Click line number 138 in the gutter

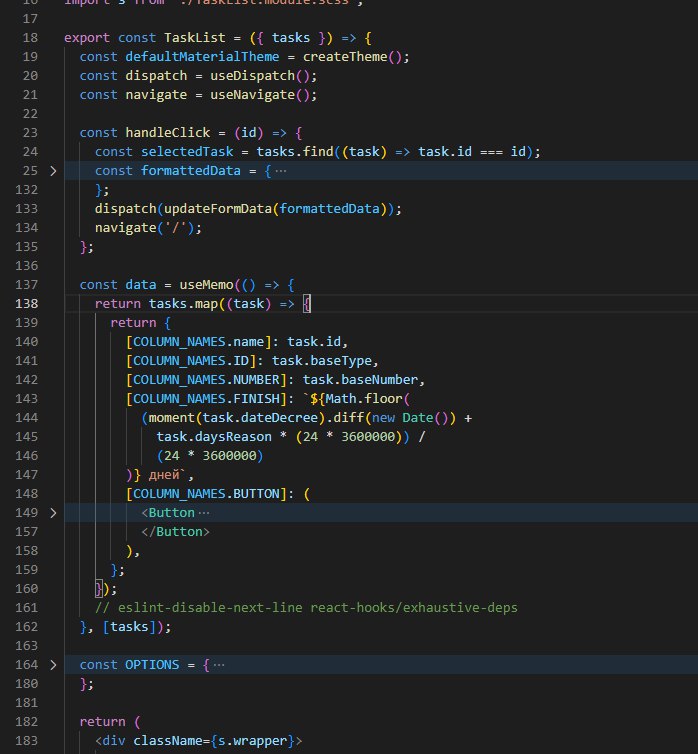point(26,304)
